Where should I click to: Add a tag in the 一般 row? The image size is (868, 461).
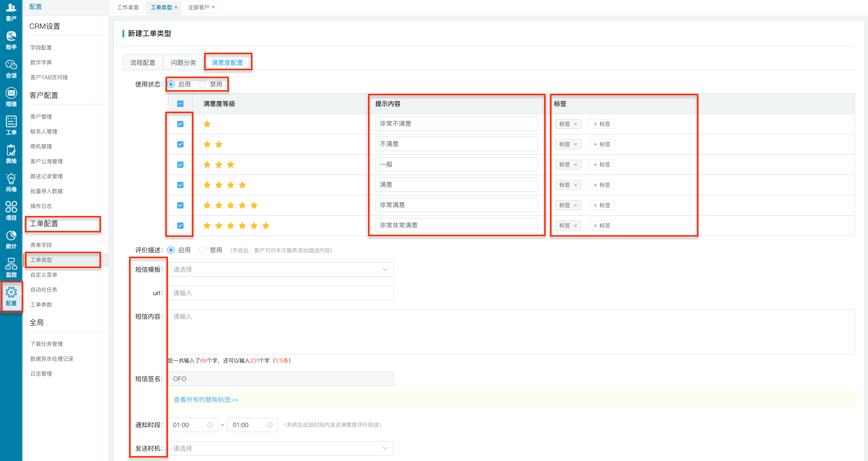601,165
